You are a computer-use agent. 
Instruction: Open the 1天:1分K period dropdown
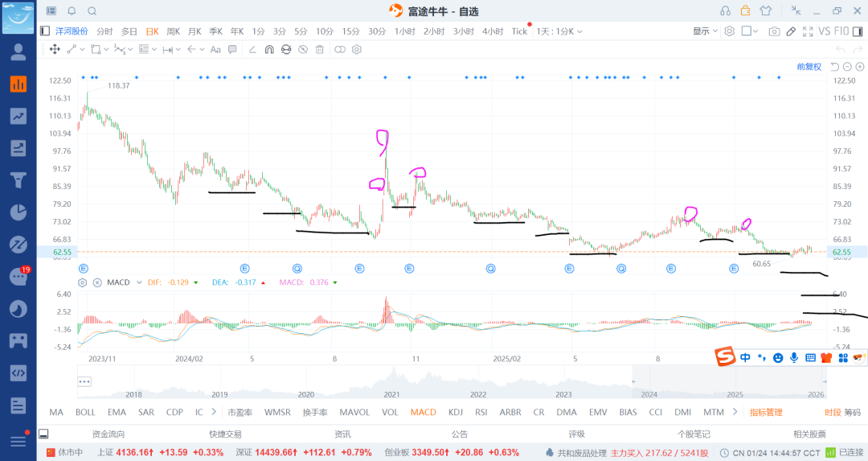(559, 31)
